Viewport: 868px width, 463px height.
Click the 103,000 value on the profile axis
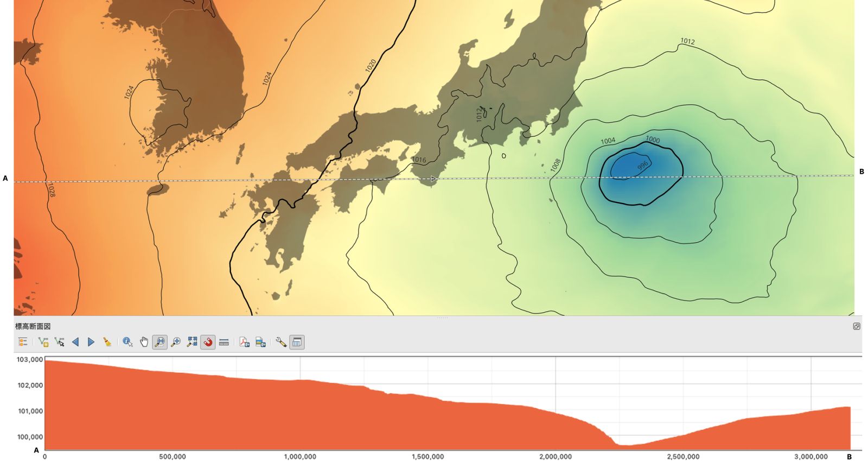click(x=30, y=359)
